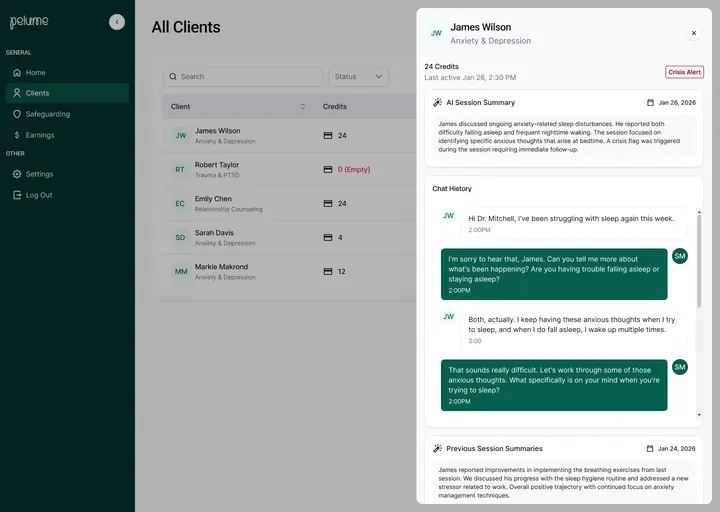Click the Settings gear icon
This screenshot has height=512, width=720.
(17, 174)
